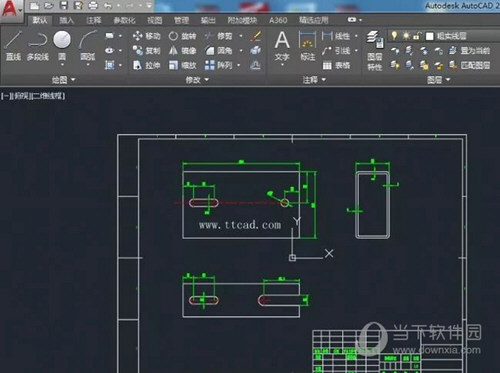The height and width of the screenshot is (373, 500).
Task: Select the Linear (线性) dimension tool
Action: pos(336,36)
